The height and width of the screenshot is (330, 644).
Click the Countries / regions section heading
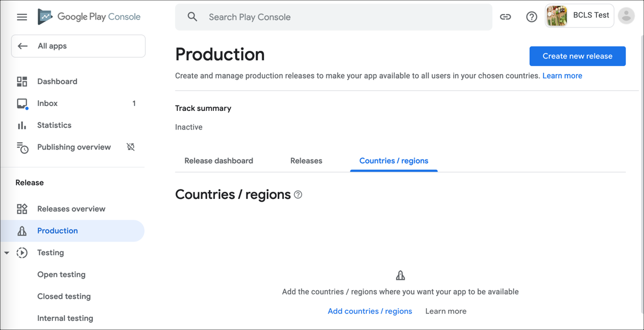click(233, 195)
